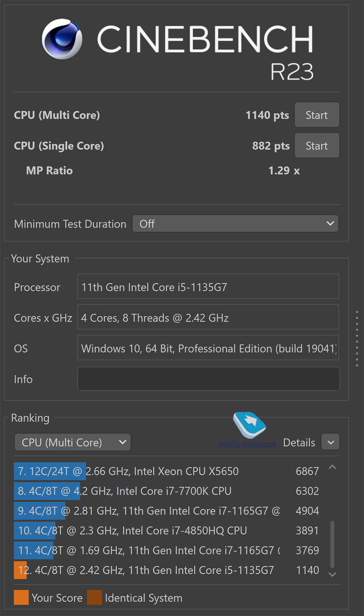Image resolution: width=364 pixels, height=616 pixels.
Task: Select the Intel Core i7-7700K ranking row
Action: pyautogui.click(x=167, y=491)
